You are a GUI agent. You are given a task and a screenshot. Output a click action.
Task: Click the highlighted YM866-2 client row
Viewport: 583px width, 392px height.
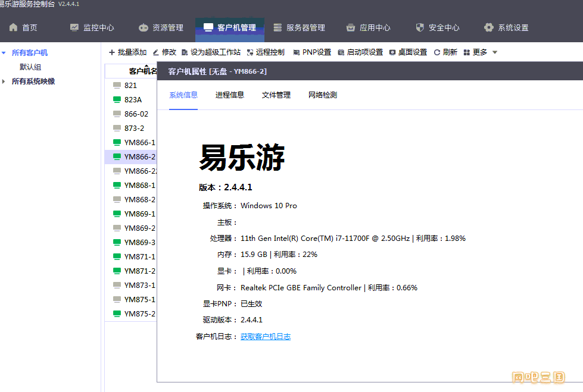click(x=131, y=157)
